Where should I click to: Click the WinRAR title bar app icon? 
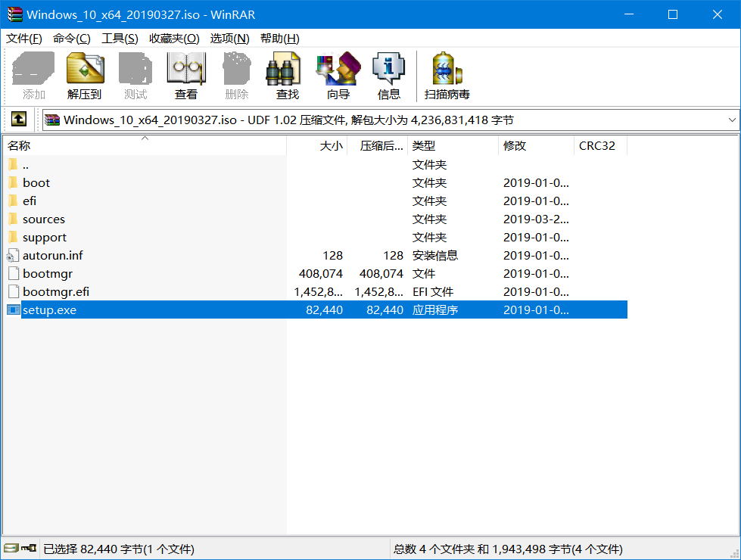(14, 14)
